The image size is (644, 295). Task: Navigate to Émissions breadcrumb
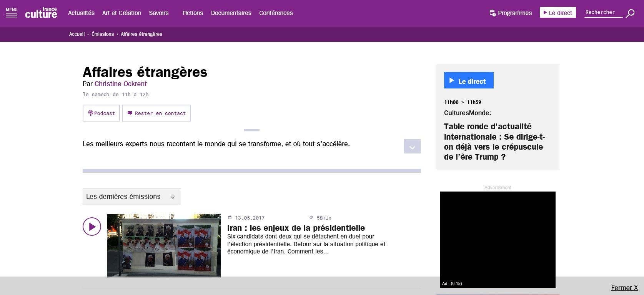(x=103, y=34)
